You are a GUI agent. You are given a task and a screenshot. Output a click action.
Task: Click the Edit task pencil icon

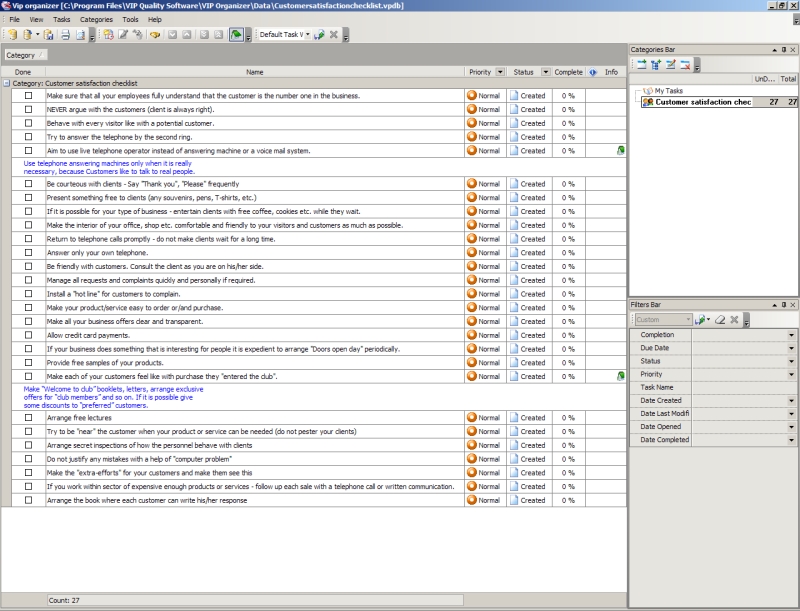(x=123, y=35)
